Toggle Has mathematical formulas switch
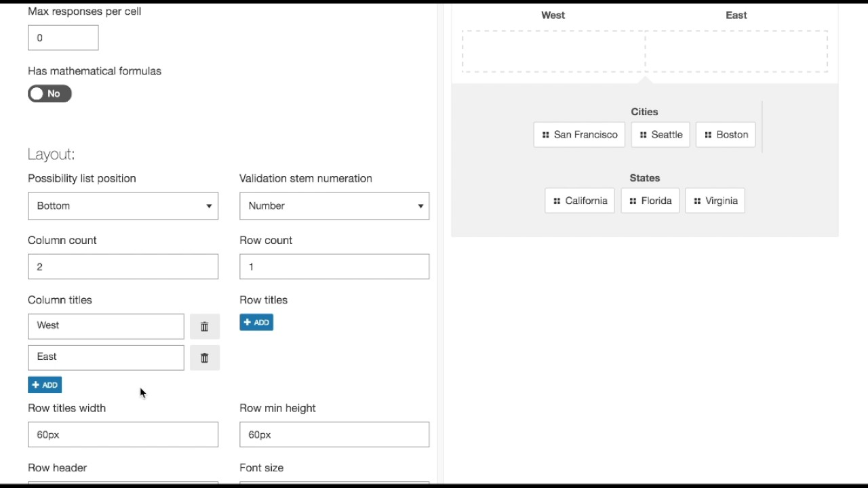Screen dimensions: 868x488 pos(50,94)
